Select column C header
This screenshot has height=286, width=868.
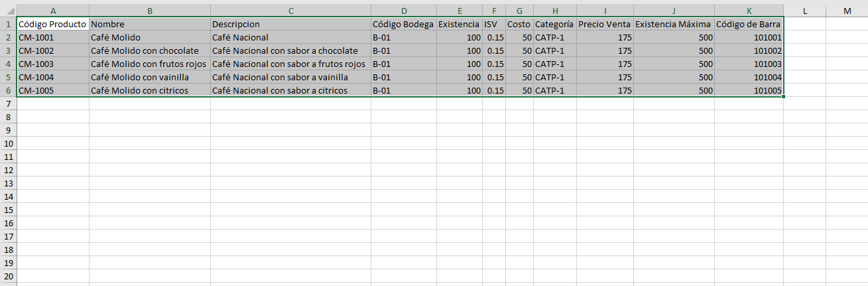[x=290, y=11]
